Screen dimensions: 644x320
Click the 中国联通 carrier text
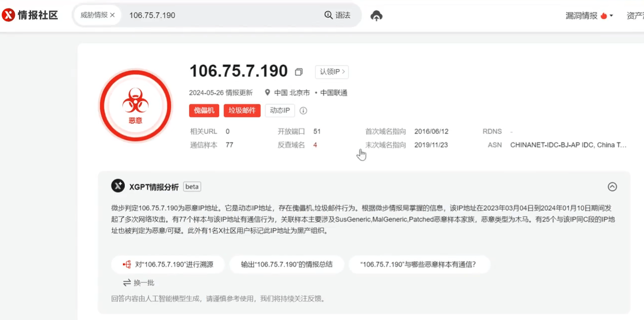tap(334, 93)
